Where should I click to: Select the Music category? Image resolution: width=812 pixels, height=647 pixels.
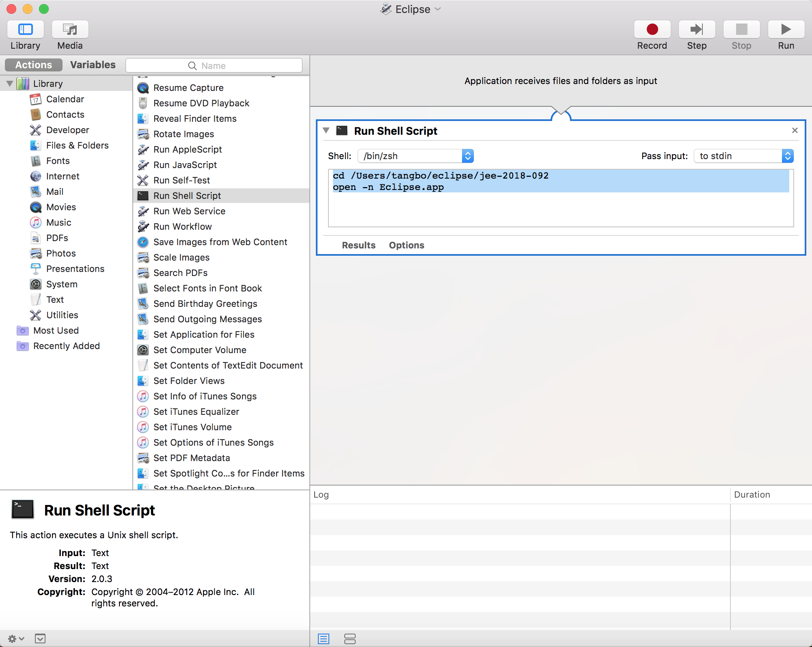pos(58,222)
